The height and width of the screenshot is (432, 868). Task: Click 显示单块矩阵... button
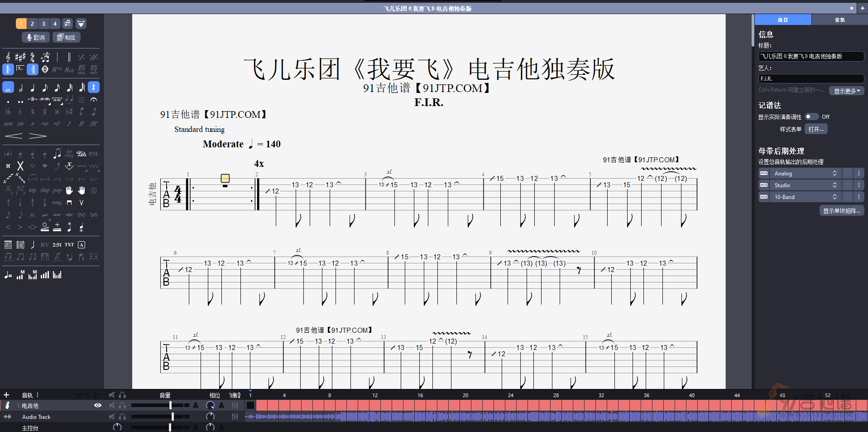coord(842,211)
